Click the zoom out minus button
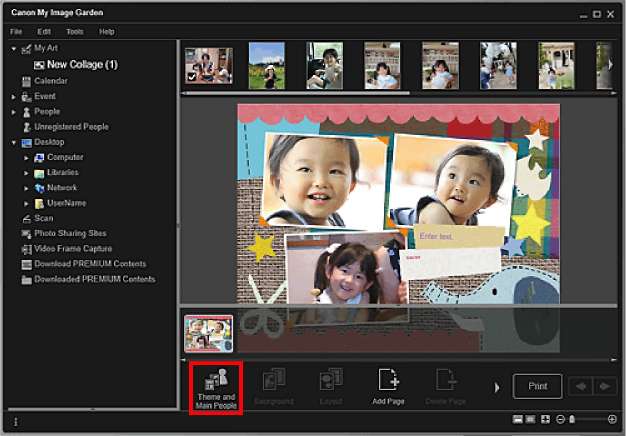626x436 pixels. (559, 419)
